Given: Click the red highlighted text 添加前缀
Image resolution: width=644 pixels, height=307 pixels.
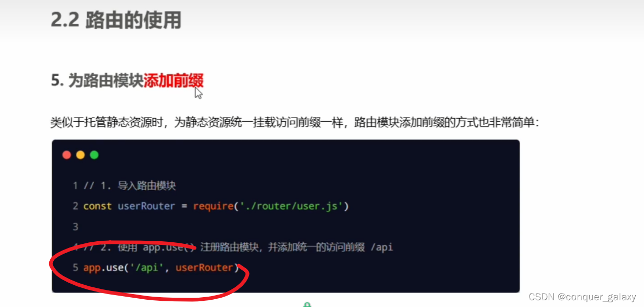Looking at the screenshot, I should pyautogui.click(x=173, y=80).
